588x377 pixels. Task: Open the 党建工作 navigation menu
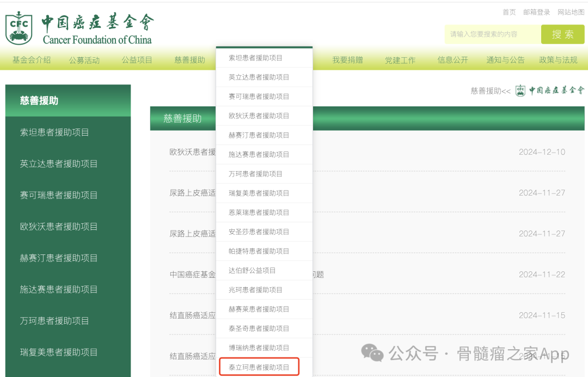point(400,60)
